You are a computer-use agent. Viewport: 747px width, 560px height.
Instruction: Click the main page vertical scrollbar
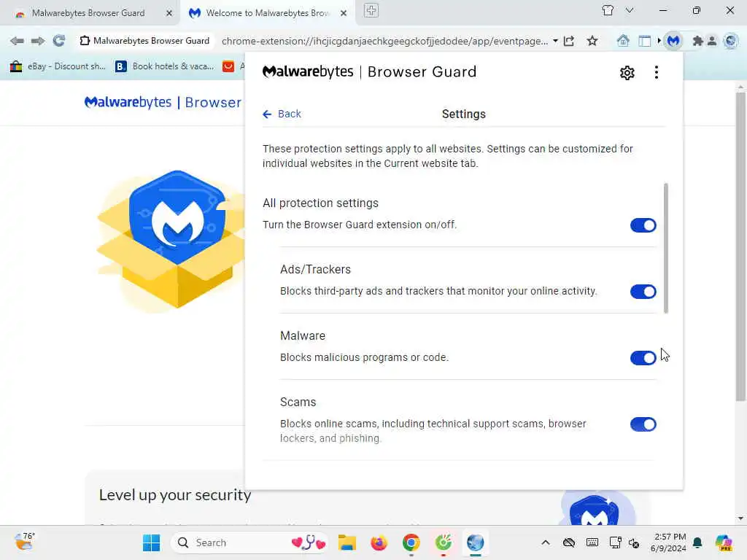click(740, 246)
